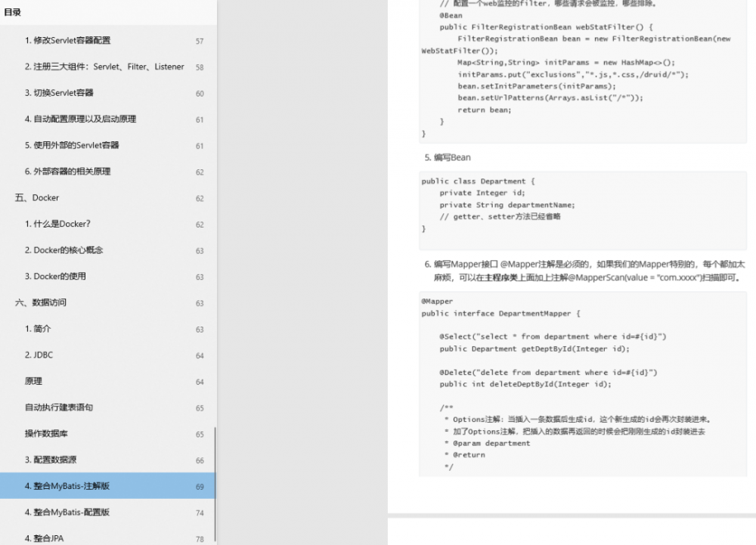Jump to '2. Docker的核心概念'
756x545 pixels.
(x=70, y=250)
